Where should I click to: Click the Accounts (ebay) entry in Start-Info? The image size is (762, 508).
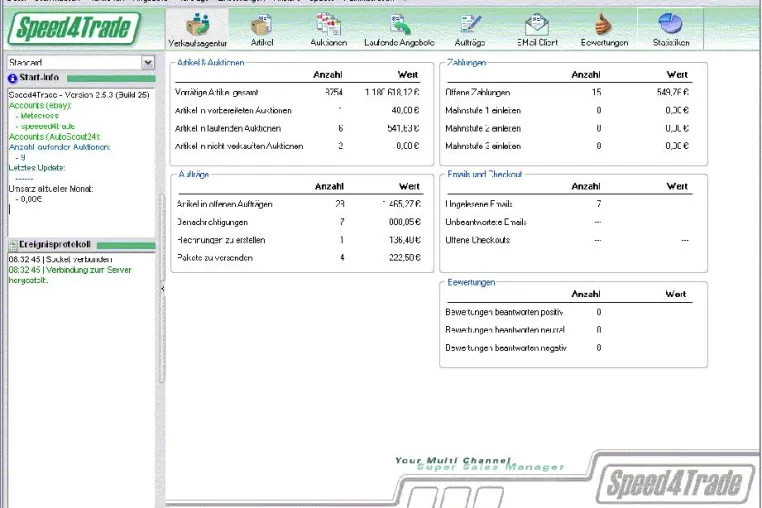coord(40,105)
